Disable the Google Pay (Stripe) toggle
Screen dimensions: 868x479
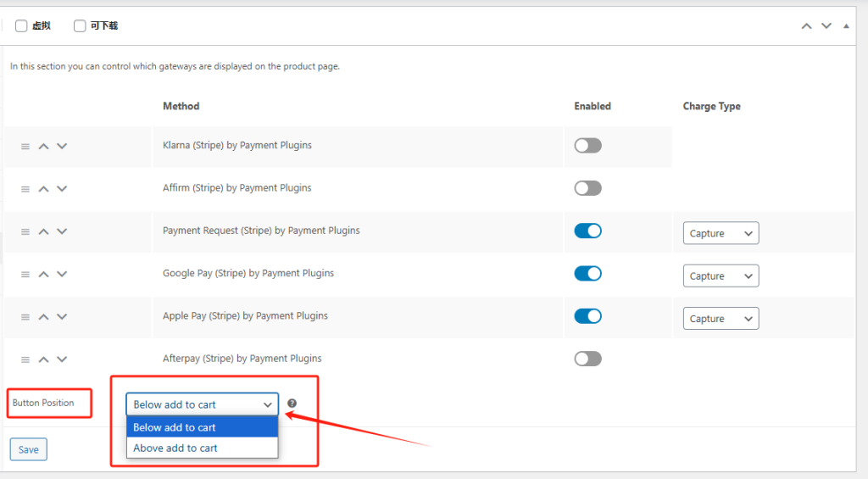[587, 273]
